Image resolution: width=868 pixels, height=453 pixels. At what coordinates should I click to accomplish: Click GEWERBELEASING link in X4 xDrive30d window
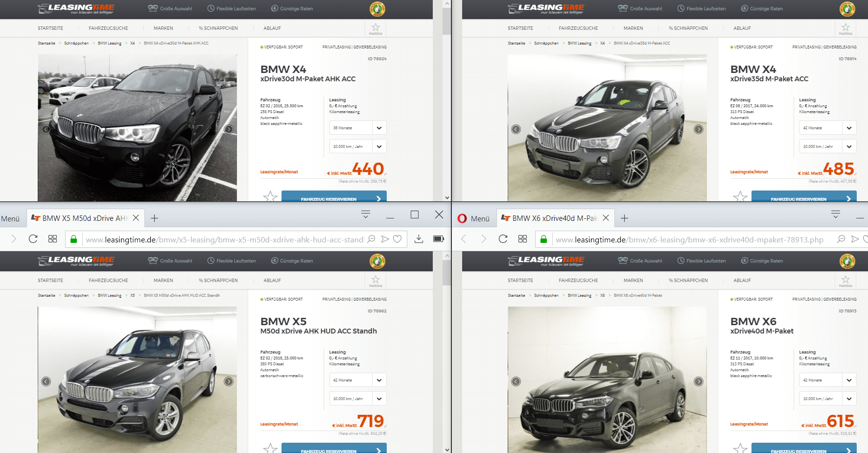(x=370, y=47)
